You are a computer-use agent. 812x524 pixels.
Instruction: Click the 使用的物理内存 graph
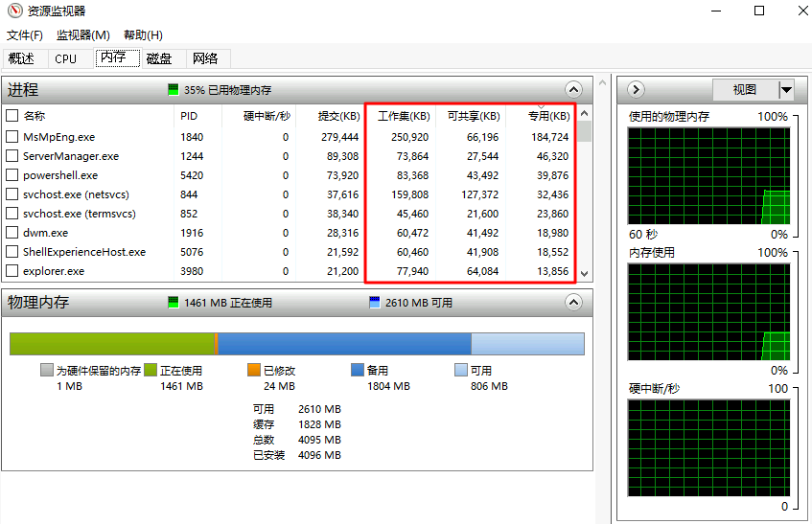(709, 176)
